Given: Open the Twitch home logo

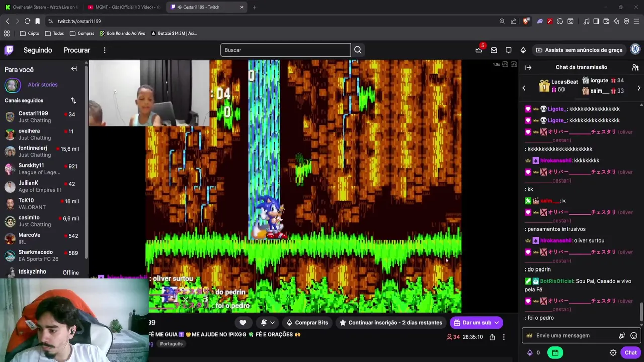Looking at the screenshot, I should (9, 50).
